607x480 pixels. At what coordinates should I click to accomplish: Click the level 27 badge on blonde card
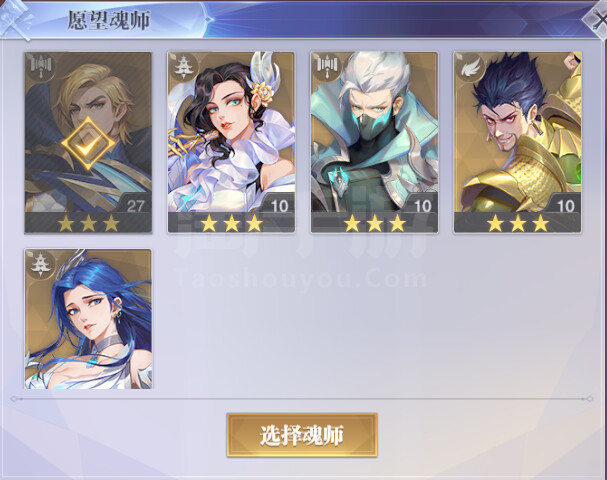[x=135, y=206]
